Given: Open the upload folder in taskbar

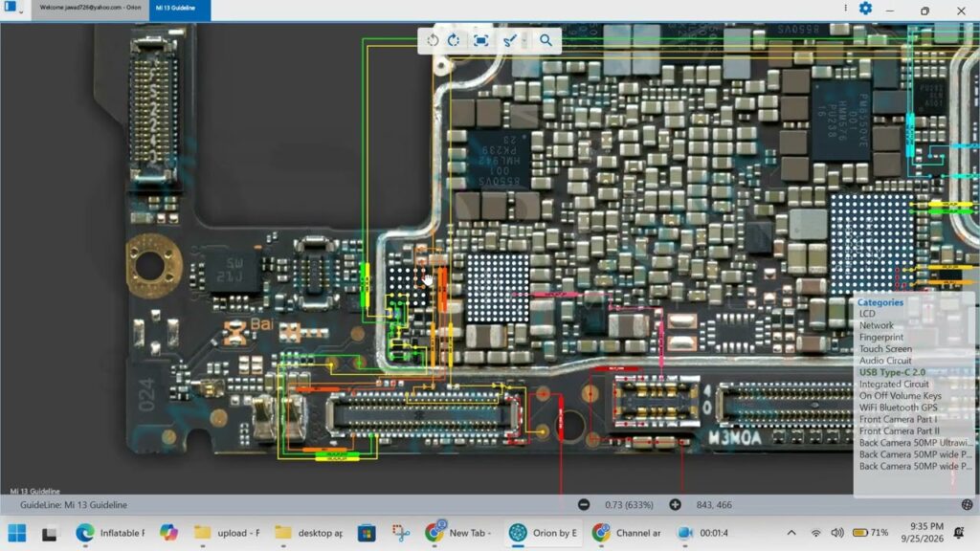Looking at the screenshot, I should 227,533.
